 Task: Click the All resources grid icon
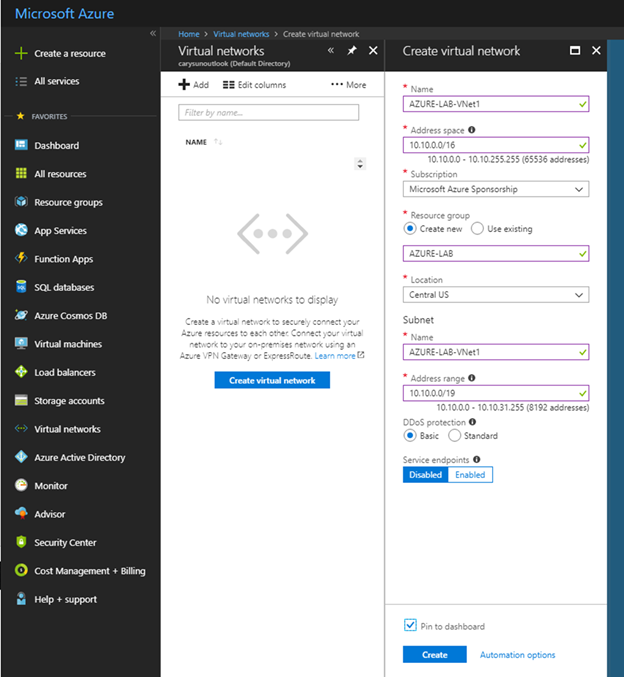pyautogui.click(x=21, y=173)
